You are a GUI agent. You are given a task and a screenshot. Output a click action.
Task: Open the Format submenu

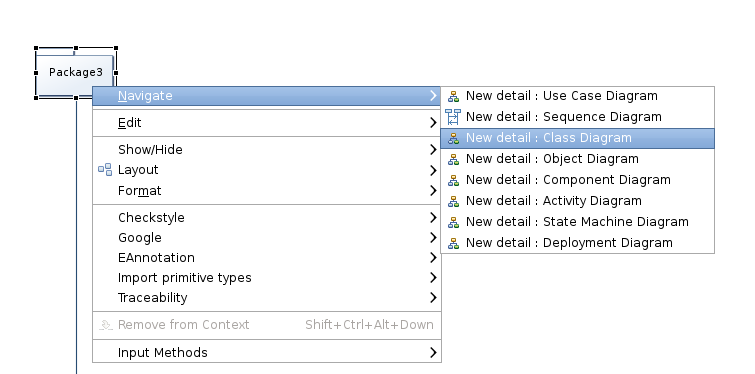(267, 191)
